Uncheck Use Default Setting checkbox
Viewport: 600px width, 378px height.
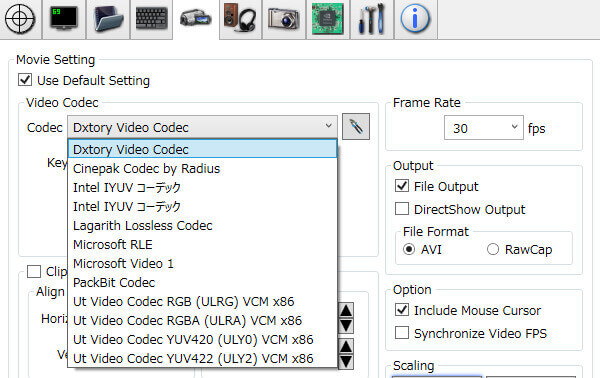point(25,80)
